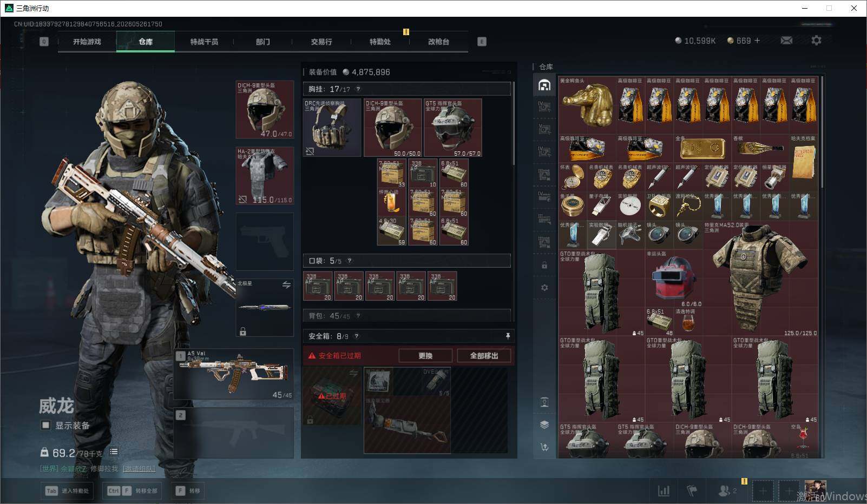Select the 黄金鳄鱼头 item in warehouse

pos(588,105)
